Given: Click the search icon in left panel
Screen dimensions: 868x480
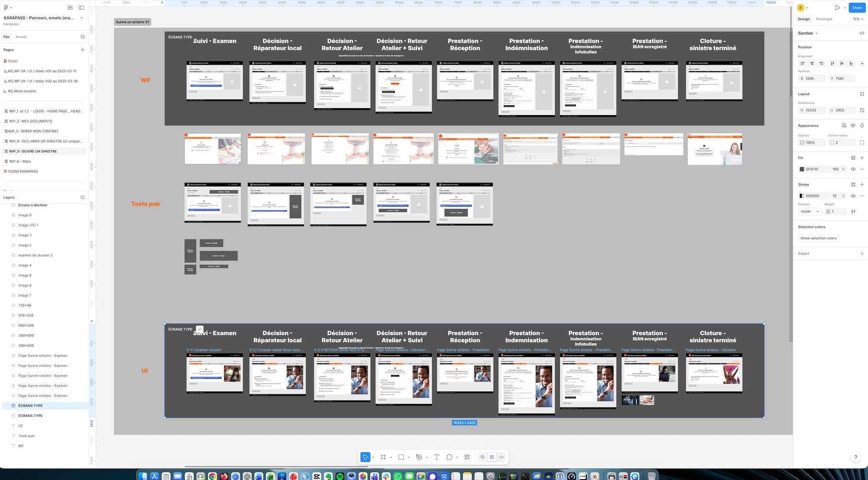Looking at the screenshot, I should [82, 37].
